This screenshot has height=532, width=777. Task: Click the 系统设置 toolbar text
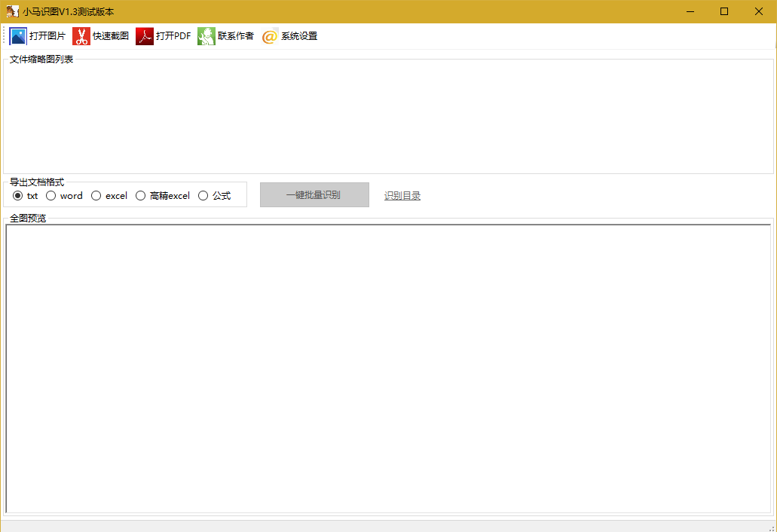pos(298,35)
